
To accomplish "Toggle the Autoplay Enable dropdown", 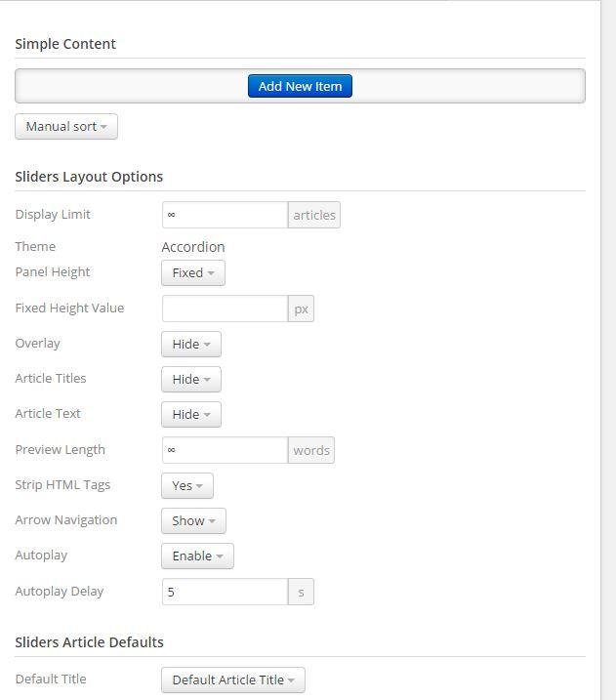I will coord(198,556).
